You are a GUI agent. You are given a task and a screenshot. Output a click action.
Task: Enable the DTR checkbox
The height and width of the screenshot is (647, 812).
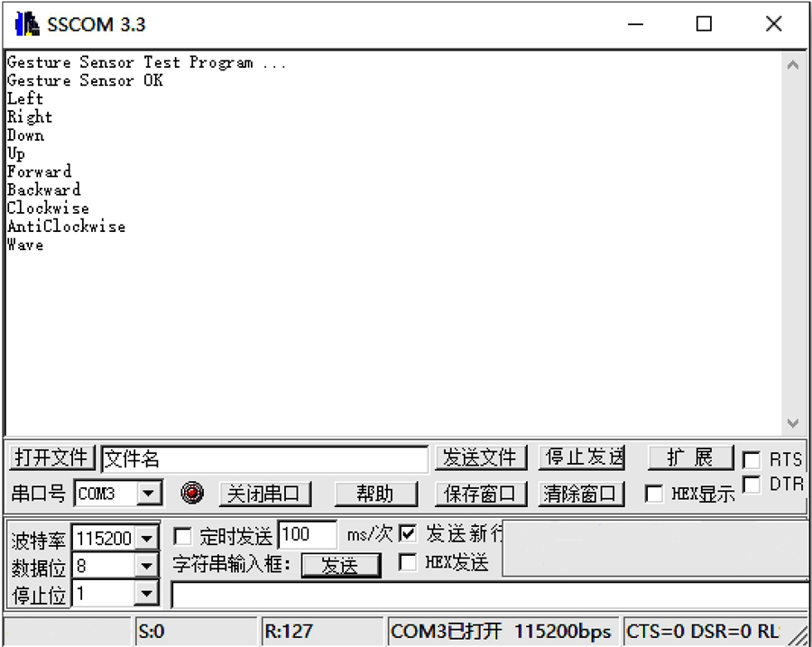(x=751, y=485)
